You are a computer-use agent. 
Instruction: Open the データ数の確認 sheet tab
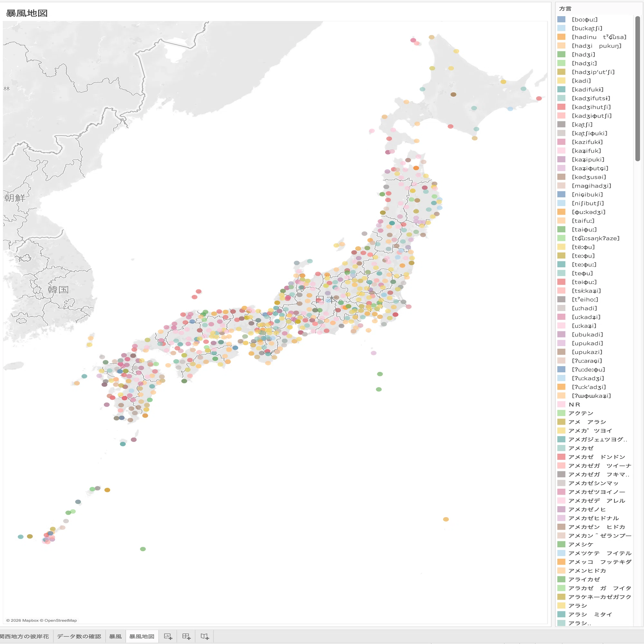click(79, 636)
